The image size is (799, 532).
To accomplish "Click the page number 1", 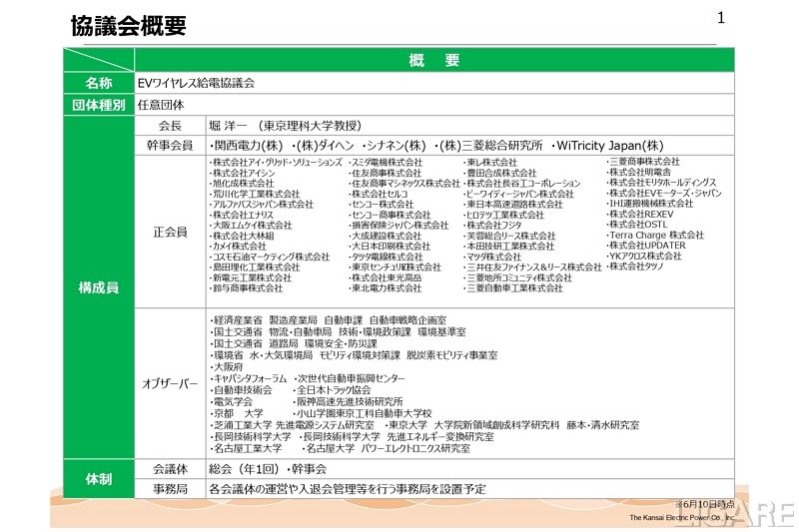I will (x=722, y=18).
